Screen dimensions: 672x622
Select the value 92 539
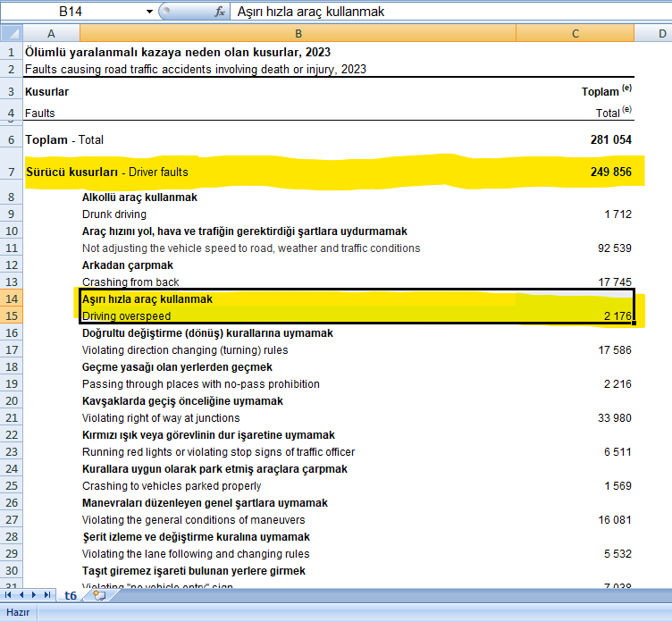point(614,248)
